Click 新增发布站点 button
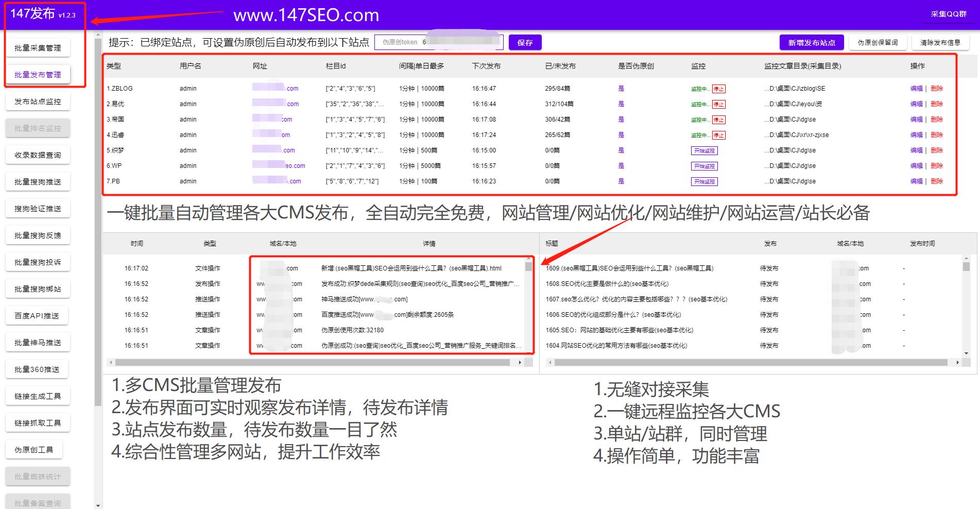980x509 pixels. pyautogui.click(x=812, y=42)
